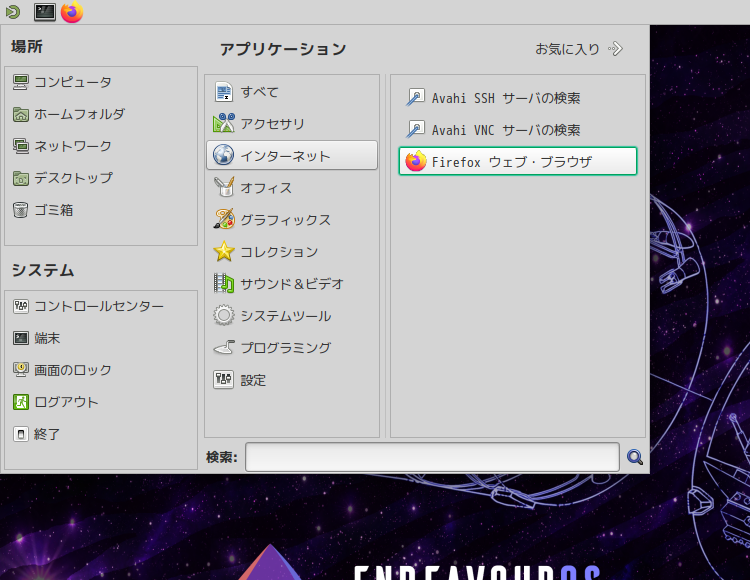Select the サウンド＆ビデオ category label

coord(292,284)
